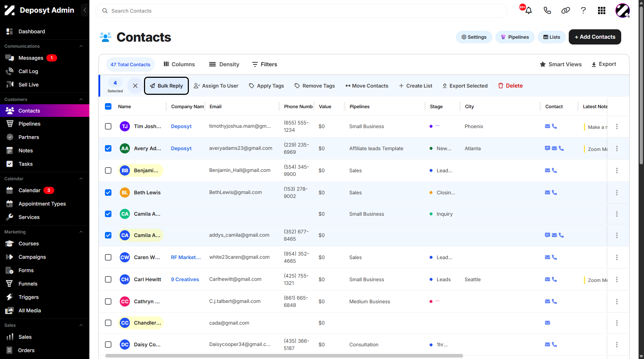Open the 9 Creatives company link

coord(185,279)
